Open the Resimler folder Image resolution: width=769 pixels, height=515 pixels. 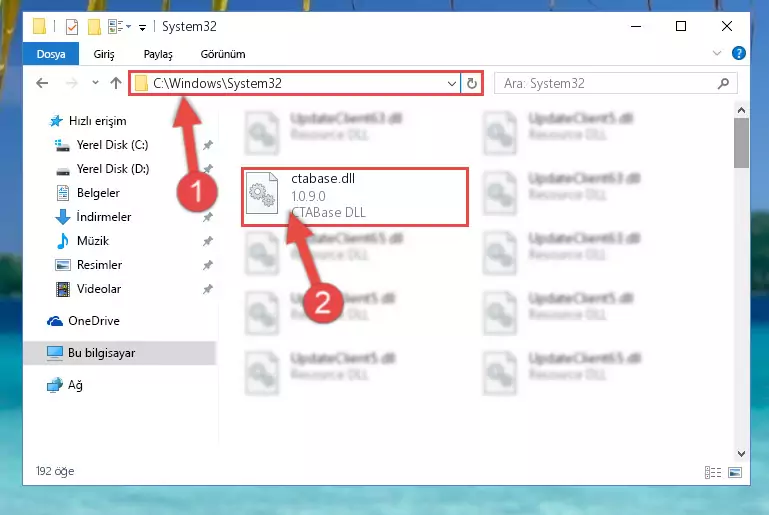[x=99, y=265]
